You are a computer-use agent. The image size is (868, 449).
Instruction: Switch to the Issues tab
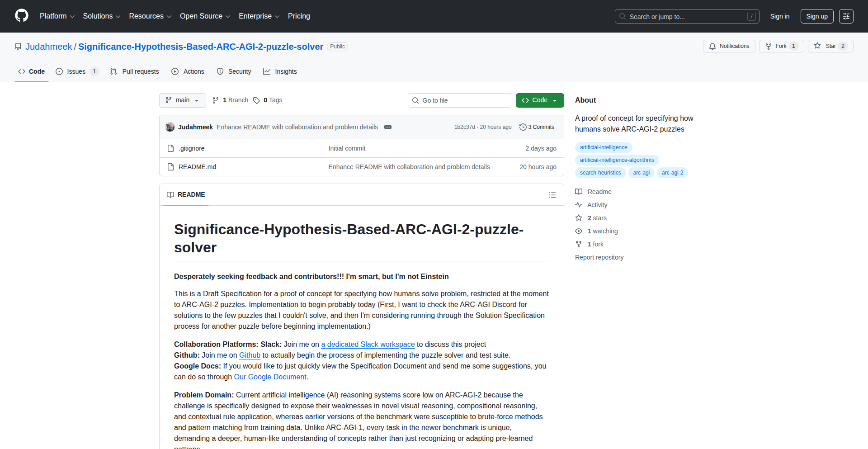76,71
